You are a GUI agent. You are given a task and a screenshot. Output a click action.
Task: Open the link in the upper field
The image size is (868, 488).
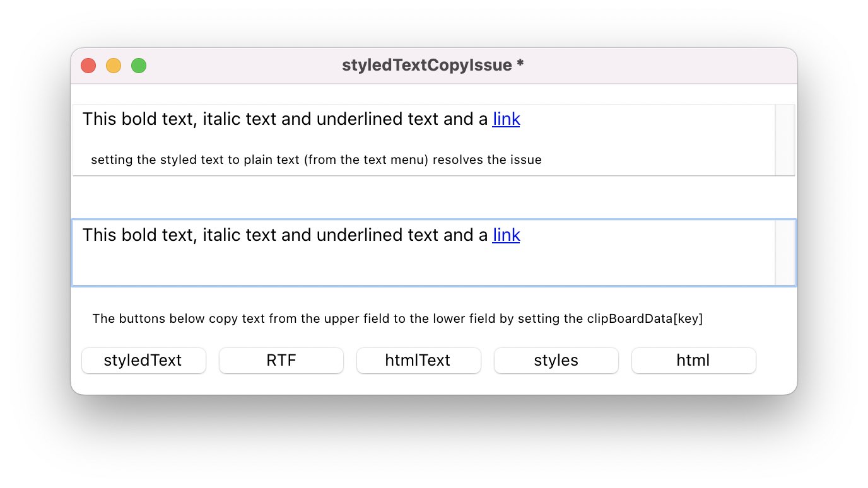506,119
